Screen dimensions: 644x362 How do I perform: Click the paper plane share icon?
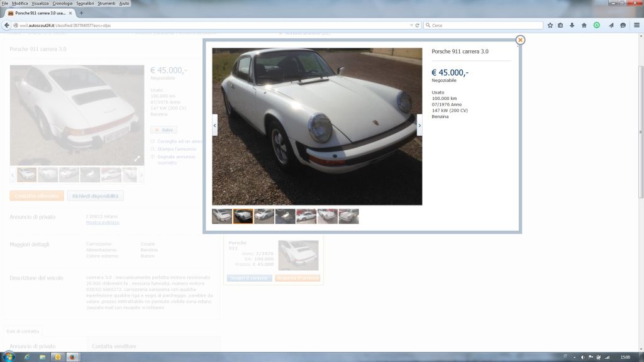click(x=611, y=25)
